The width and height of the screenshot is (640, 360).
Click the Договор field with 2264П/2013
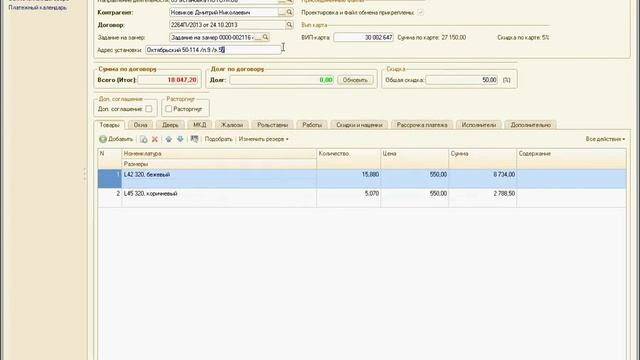coord(227,25)
